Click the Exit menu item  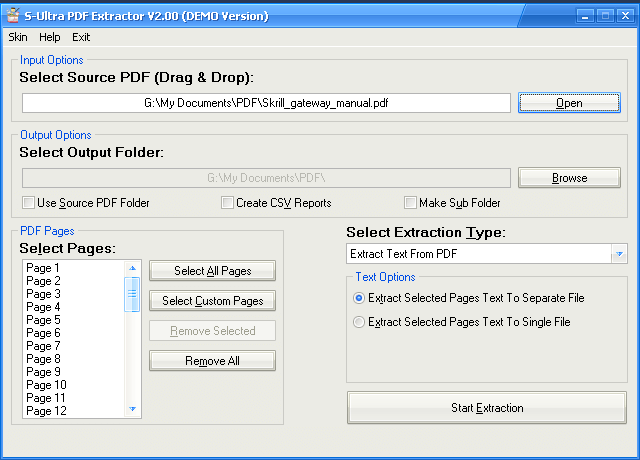click(81, 37)
